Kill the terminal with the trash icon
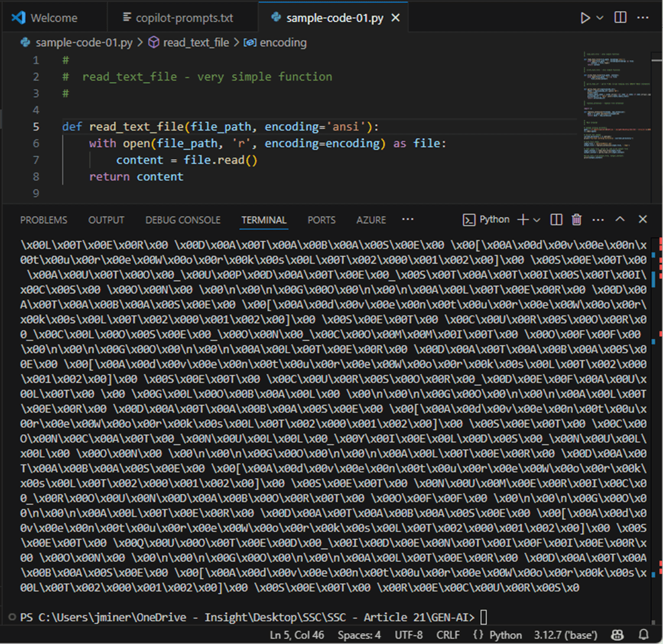The image size is (663, 644). point(577,220)
